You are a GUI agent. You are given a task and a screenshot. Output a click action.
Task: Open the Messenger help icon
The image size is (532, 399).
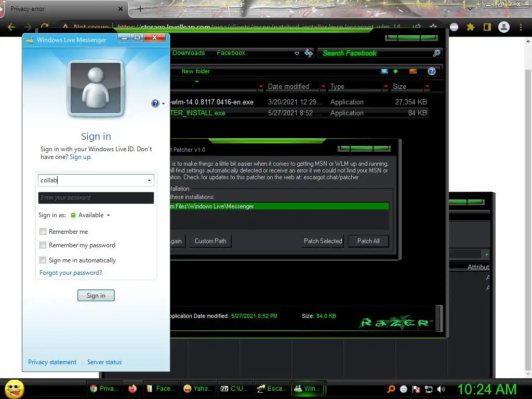155,103
